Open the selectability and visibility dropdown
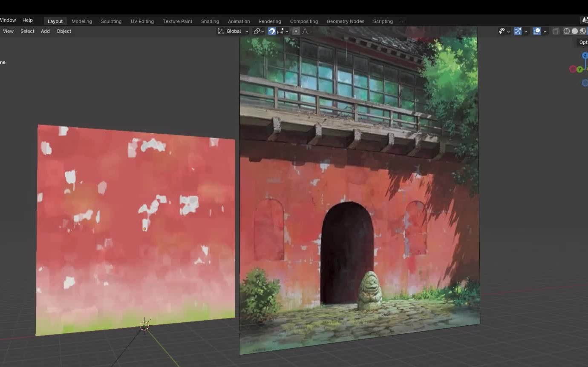Image resolution: width=588 pixels, height=367 pixels. coord(504,31)
